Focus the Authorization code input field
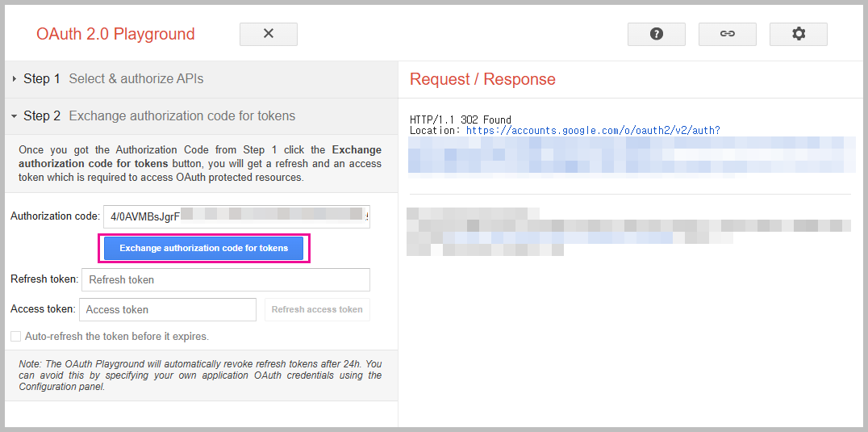 [x=236, y=216]
